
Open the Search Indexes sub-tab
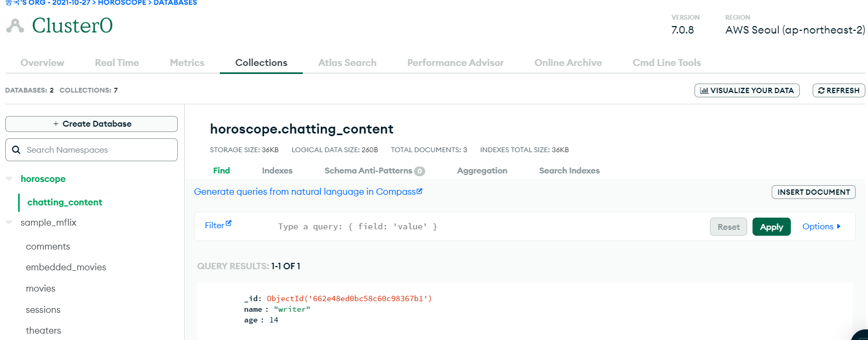[x=569, y=171]
